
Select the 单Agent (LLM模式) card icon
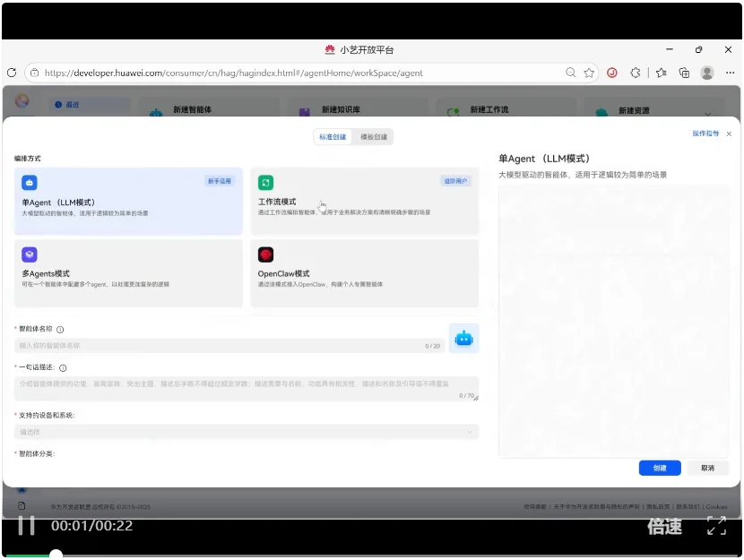pos(30,183)
